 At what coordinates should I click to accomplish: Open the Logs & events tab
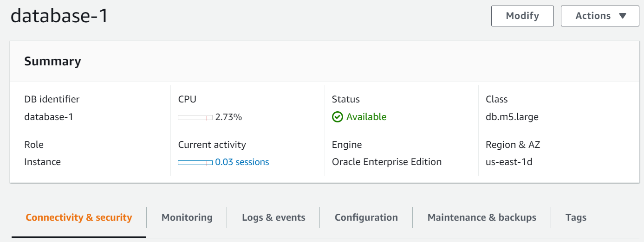[273, 217]
